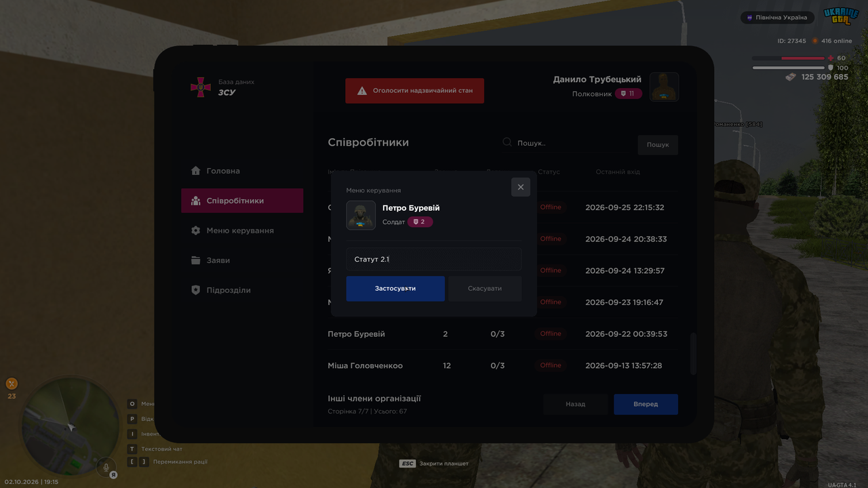
Task: Click the Offline status next to 2026-09-24 20:38:33
Action: (551, 239)
